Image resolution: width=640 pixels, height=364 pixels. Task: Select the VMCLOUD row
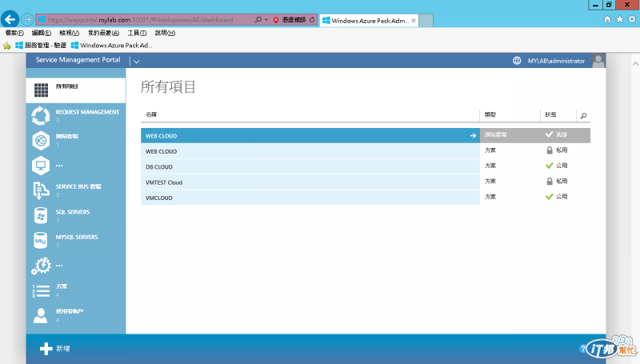tap(366, 198)
